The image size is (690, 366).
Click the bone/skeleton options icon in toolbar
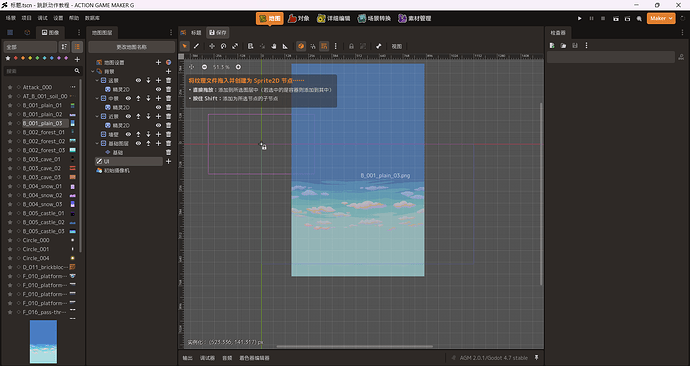(x=378, y=46)
